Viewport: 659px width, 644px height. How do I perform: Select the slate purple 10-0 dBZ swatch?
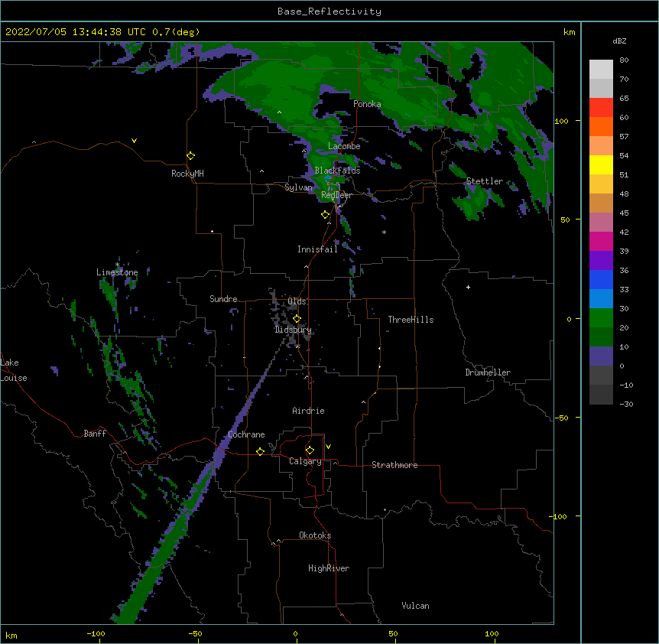(601, 356)
